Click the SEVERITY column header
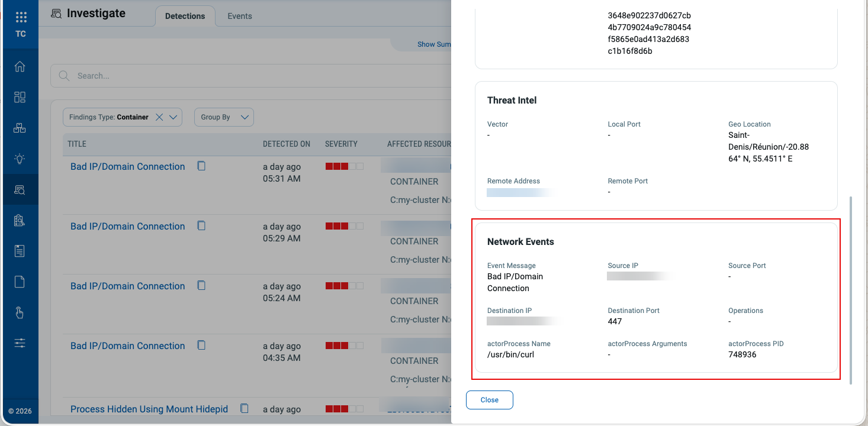This screenshot has width=868, height=426. pyautogui.click(x=341, y=144)
